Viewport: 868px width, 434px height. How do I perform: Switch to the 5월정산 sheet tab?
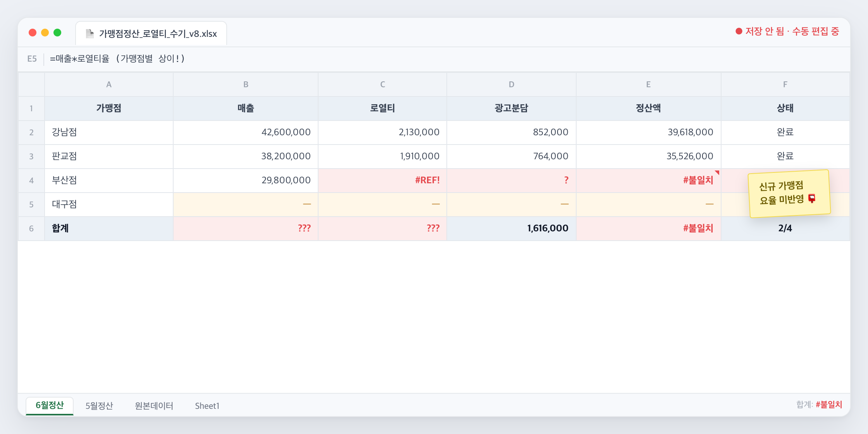99,406
